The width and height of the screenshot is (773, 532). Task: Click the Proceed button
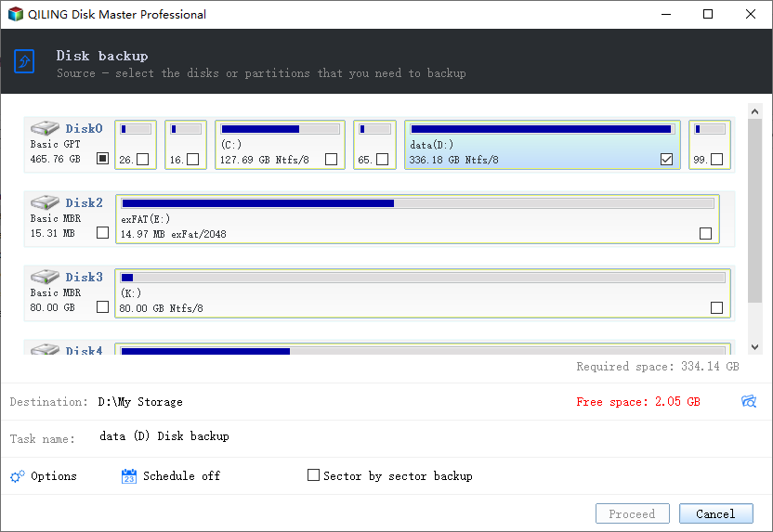633,513
